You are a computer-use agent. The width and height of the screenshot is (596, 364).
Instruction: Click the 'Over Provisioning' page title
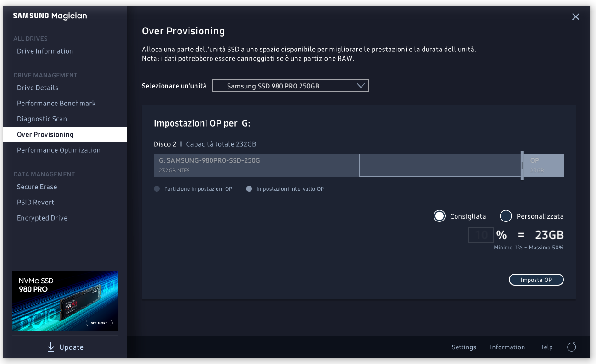(184, 31)
